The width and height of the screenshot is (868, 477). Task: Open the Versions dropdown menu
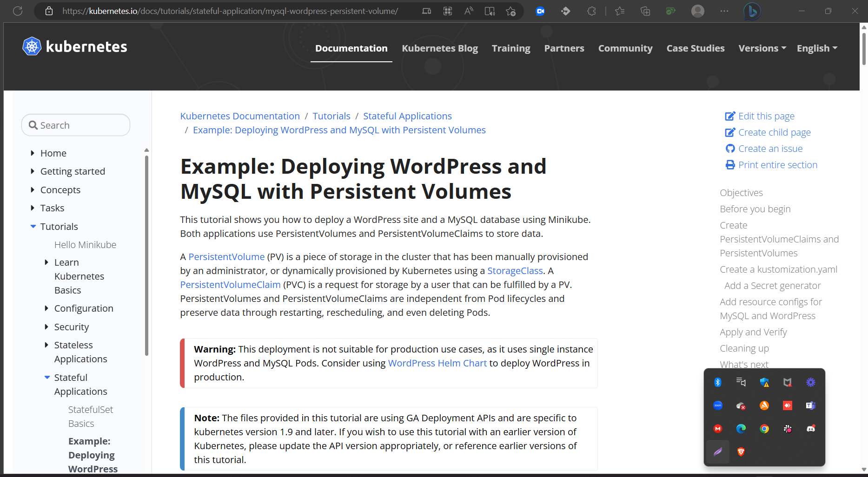tap(762, 48)
